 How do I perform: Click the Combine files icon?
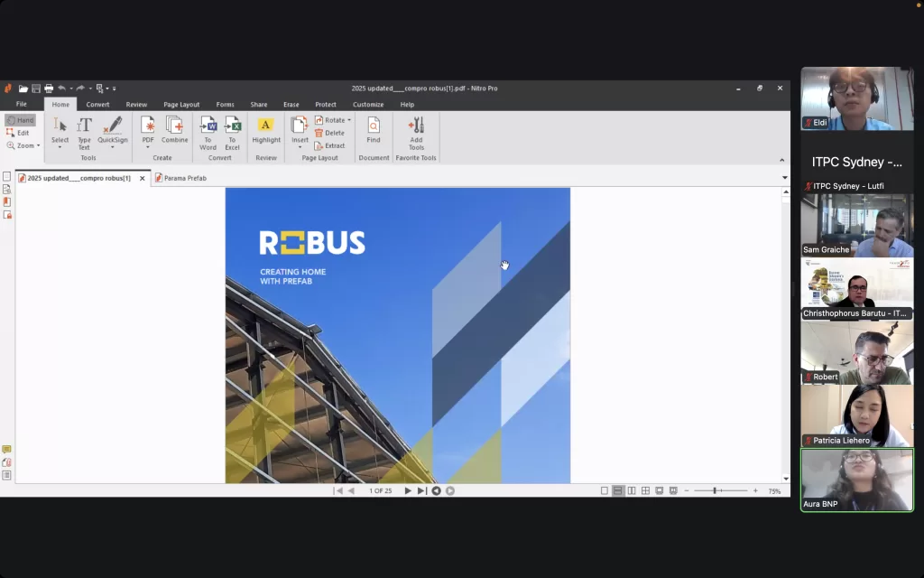click(x=174, y=130)
